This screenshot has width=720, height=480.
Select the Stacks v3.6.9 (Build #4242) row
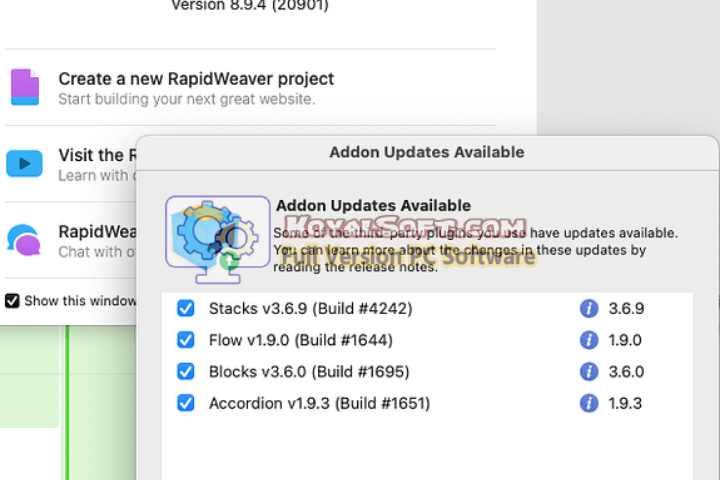click(x=428, y=308)
